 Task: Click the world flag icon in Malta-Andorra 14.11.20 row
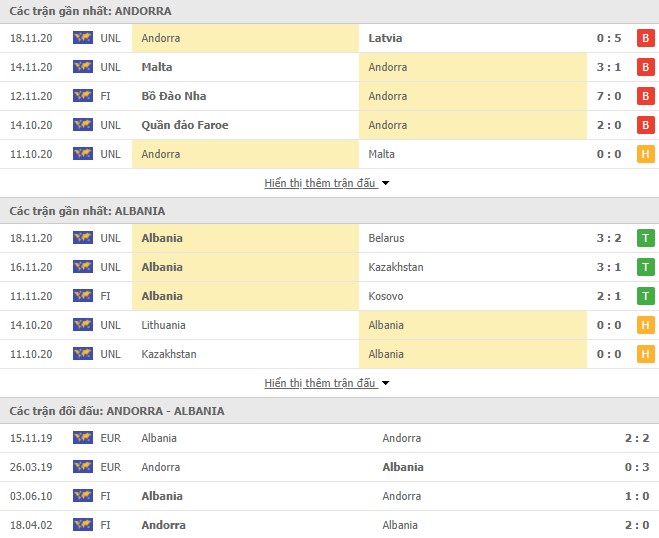tap(83, 67)
